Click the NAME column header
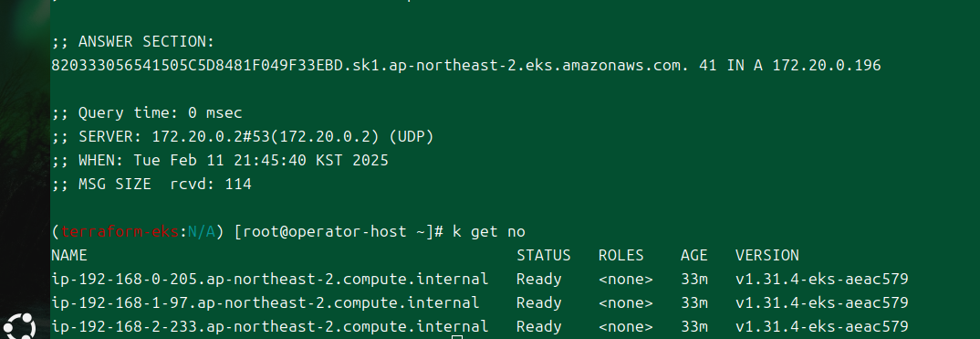980x339 pixels. (69, 255)
